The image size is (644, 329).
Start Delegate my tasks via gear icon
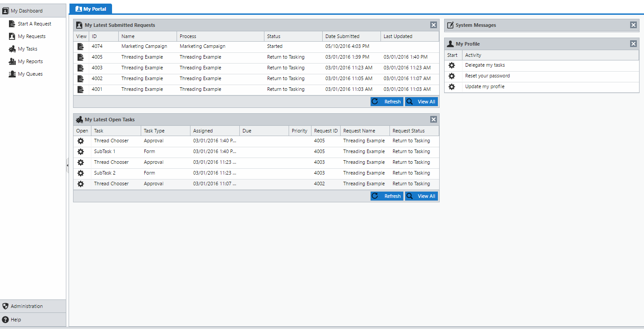coord(452,65)
